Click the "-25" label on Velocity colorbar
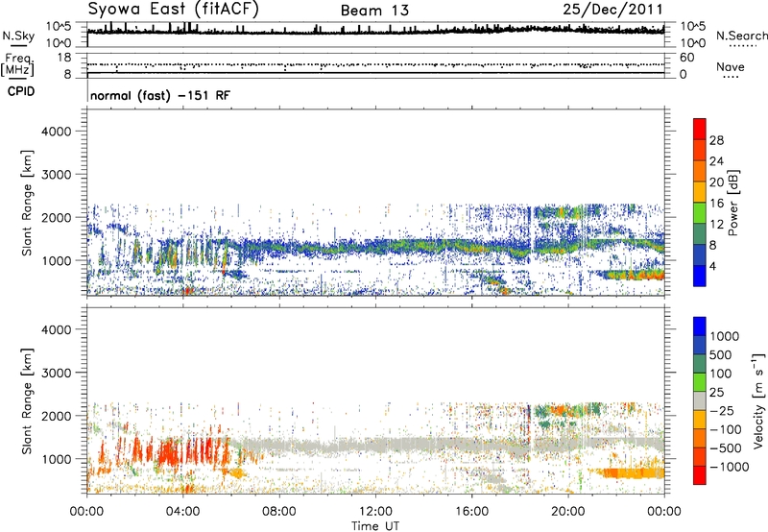Screen dimensions: 768x532 coord(722,411)
